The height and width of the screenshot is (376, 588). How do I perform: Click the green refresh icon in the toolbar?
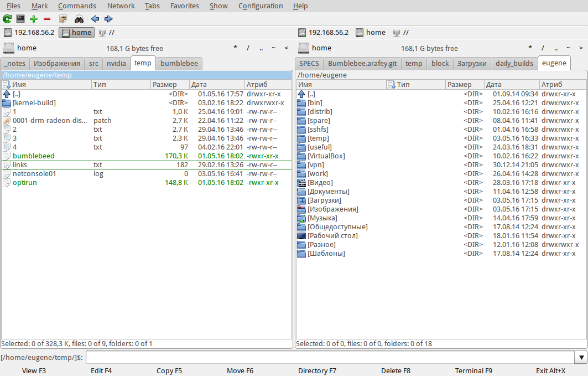click(x=7, y=19)
